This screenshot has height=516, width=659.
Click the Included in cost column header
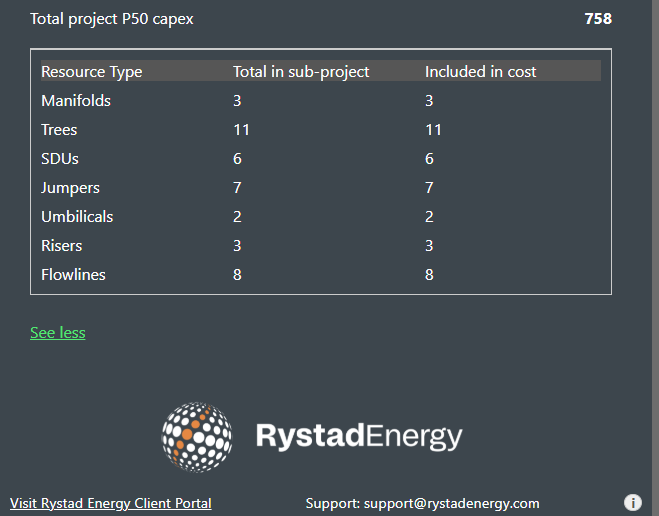(481, 72)
